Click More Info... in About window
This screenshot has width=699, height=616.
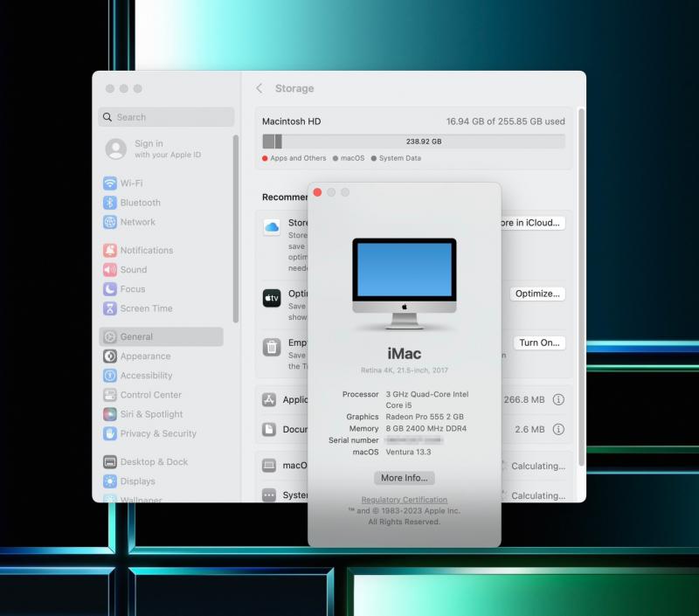click(x=405, y=478)
